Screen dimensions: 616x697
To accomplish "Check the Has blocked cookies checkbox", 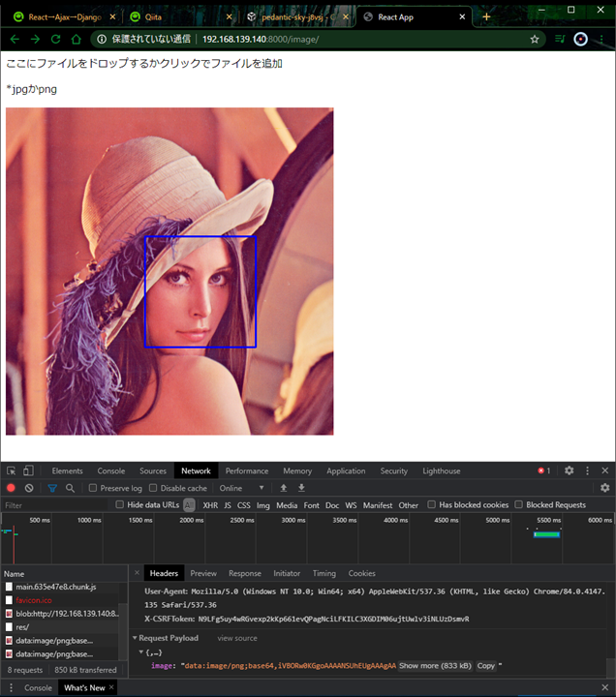I will 431,504.
